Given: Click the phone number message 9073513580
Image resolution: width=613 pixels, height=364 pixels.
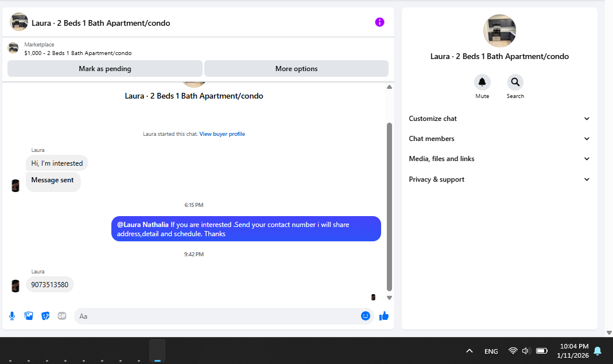Looking at the screenshot, I should tap(50, 285).
